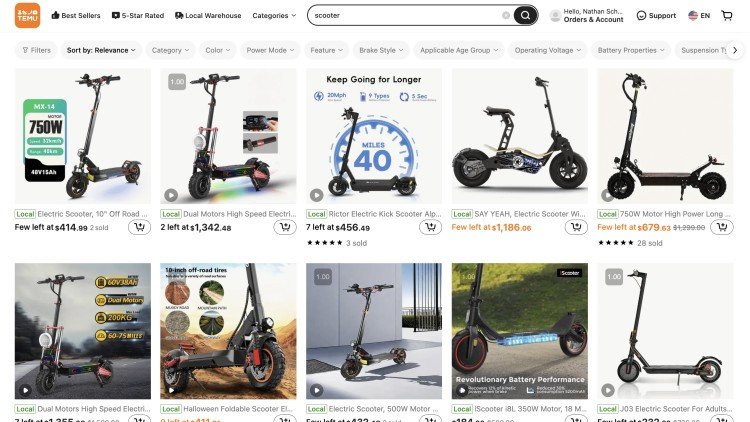The height and width of the screenshot is (422, 750).
Task: Add the $414.99 Electric Scooter to cart
Action: (139, 227)
